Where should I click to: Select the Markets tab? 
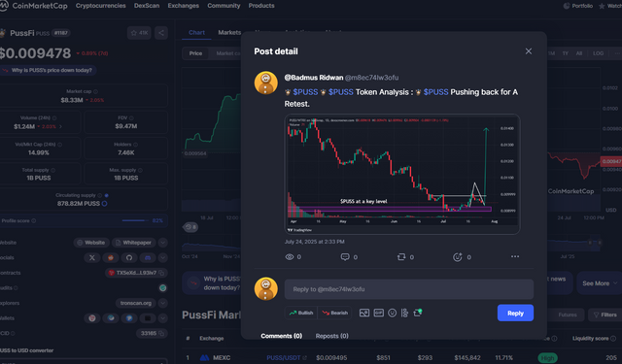coord(229,32)
